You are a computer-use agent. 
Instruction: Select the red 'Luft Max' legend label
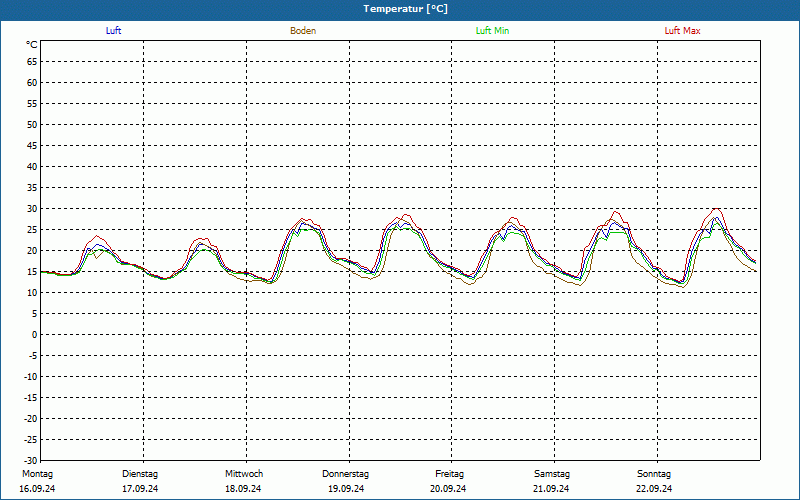(682, 31)
